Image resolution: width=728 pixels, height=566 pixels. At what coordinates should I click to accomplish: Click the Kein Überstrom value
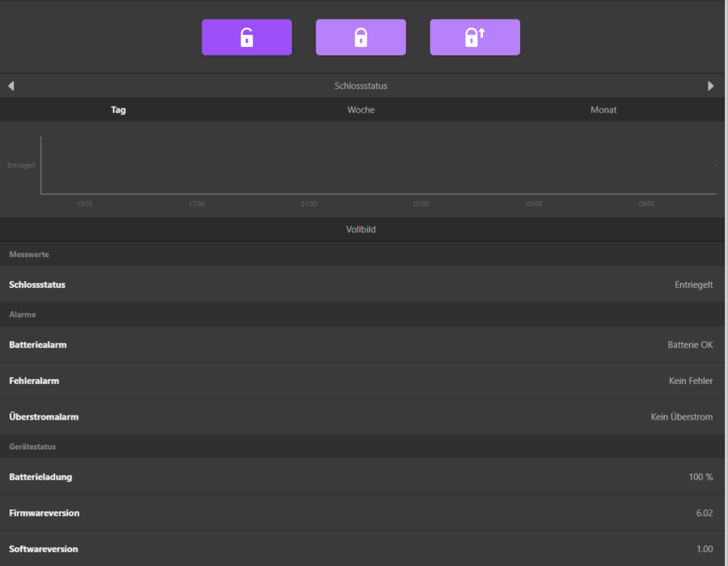[x=682, y=416]
